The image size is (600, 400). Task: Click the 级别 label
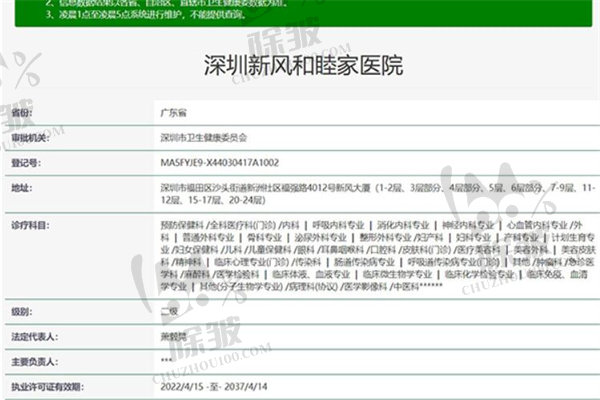point(22,312)
